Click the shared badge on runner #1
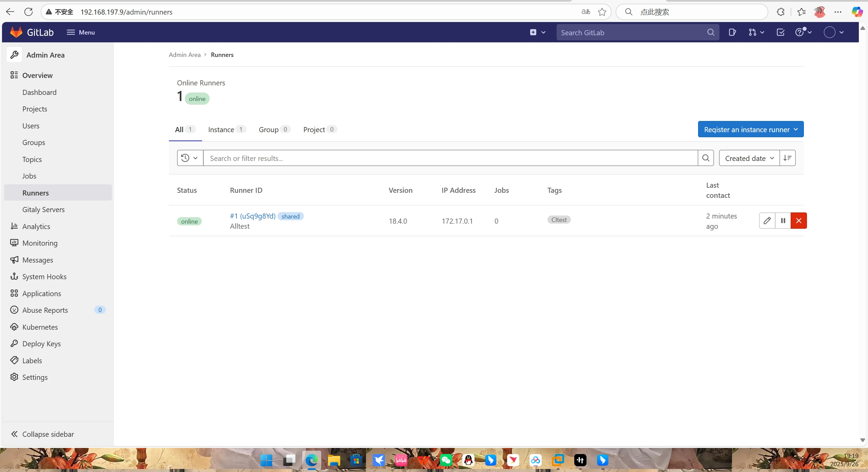This screenshot has width=868, height=472. pos(290,216)
